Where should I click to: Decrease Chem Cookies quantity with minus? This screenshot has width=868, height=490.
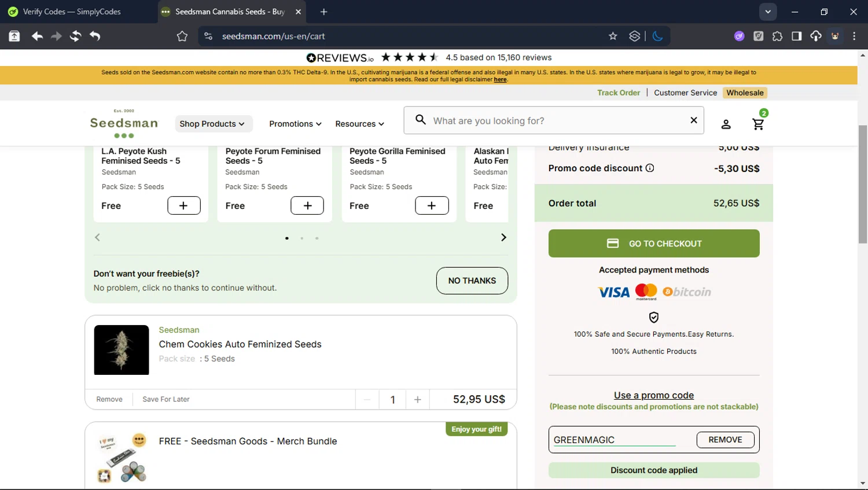click(367, 399)
